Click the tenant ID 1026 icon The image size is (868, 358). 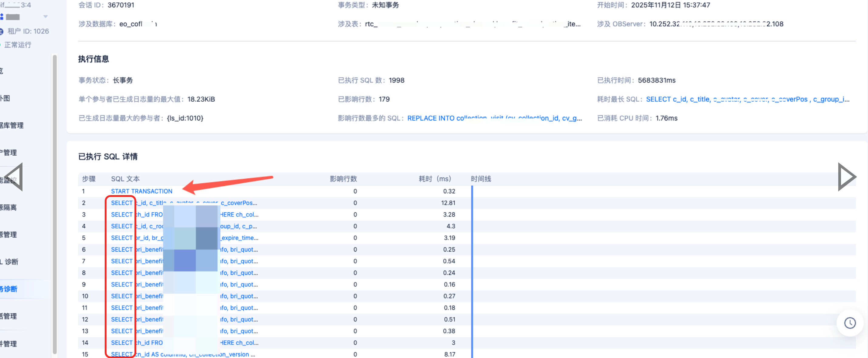[2, 31]
